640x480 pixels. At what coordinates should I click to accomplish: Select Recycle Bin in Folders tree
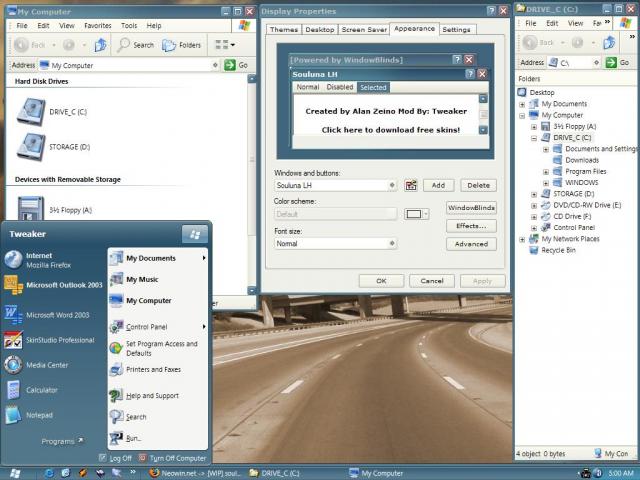point(553,250)
